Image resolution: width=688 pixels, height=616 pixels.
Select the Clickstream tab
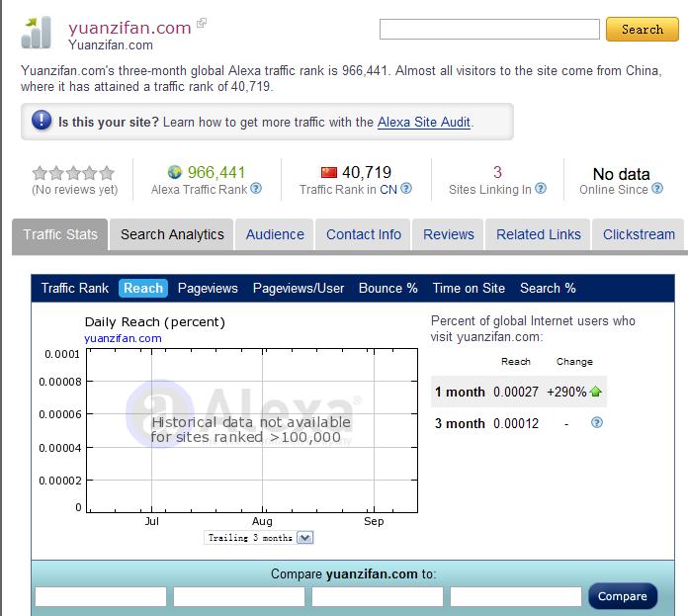click(639, 234)
